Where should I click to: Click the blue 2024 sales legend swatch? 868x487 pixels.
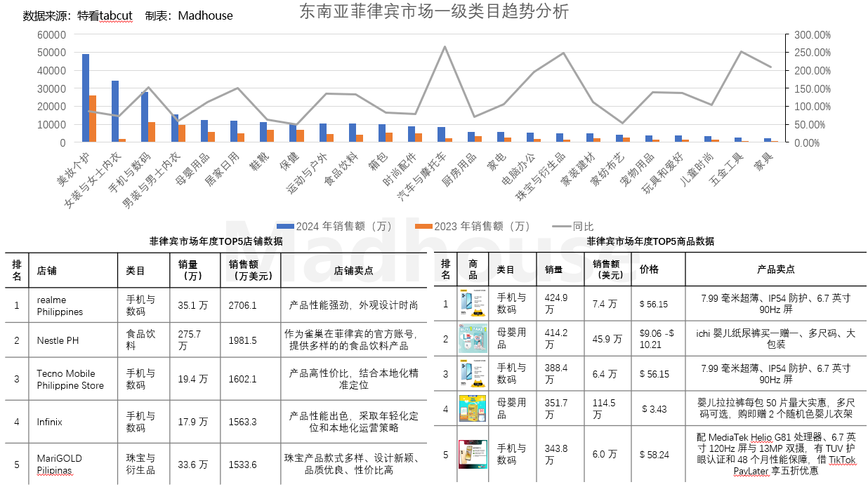click(285, 226)
